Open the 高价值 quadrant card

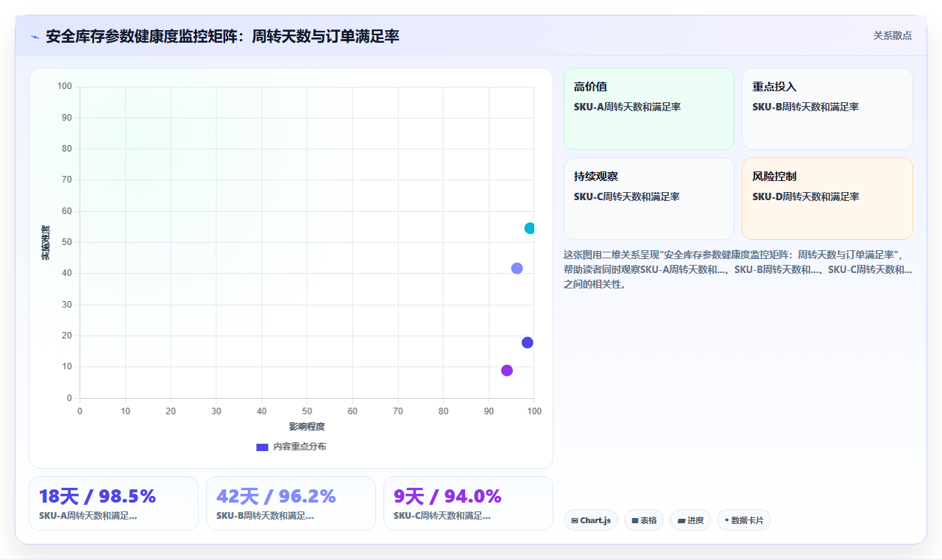[x=649, y=109]
